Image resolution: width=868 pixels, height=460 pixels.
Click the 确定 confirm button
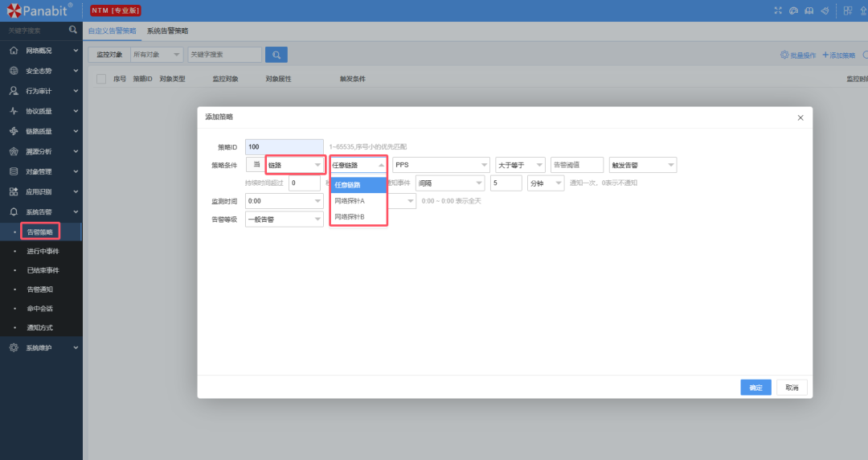(x=755, y=388)
